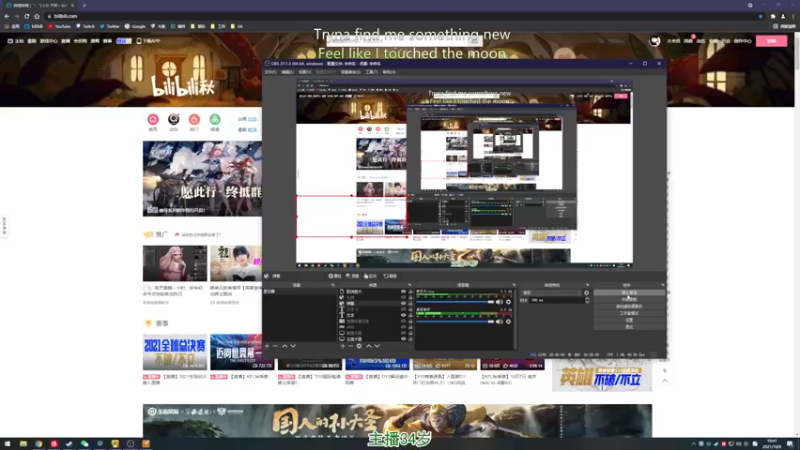Screen dimensions: 800x450
Task: Open the Windows Start menu
Action: (7, 444)
